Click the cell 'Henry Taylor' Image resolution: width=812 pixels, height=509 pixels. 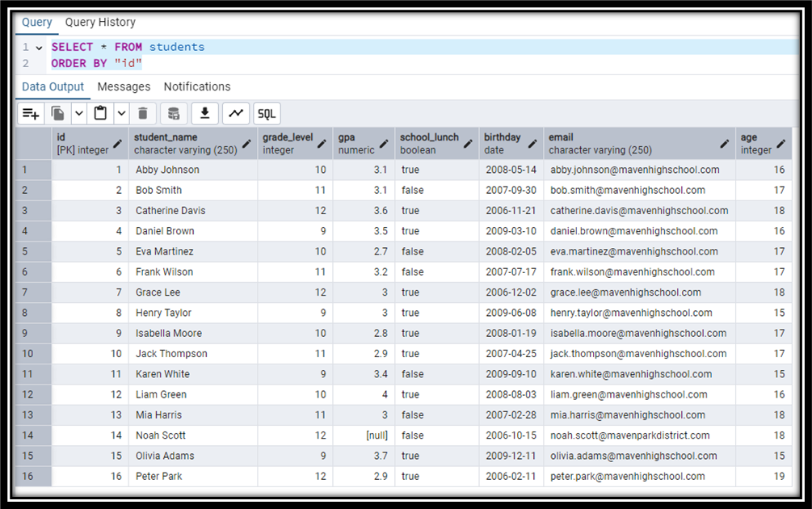point(193,313)
